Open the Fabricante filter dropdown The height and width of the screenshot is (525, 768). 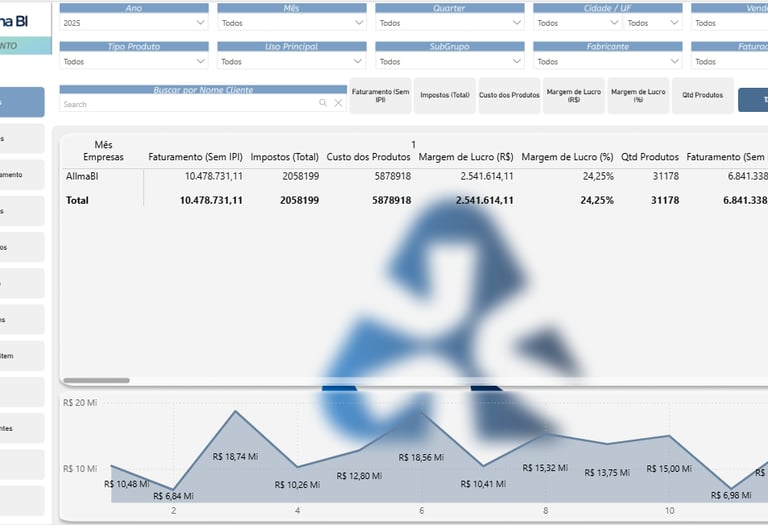click(607, 61)
